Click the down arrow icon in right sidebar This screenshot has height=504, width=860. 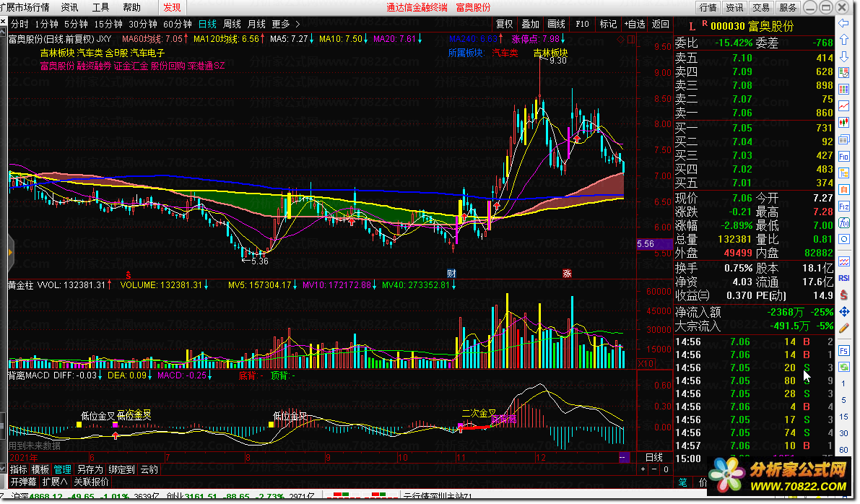point(843,56)
